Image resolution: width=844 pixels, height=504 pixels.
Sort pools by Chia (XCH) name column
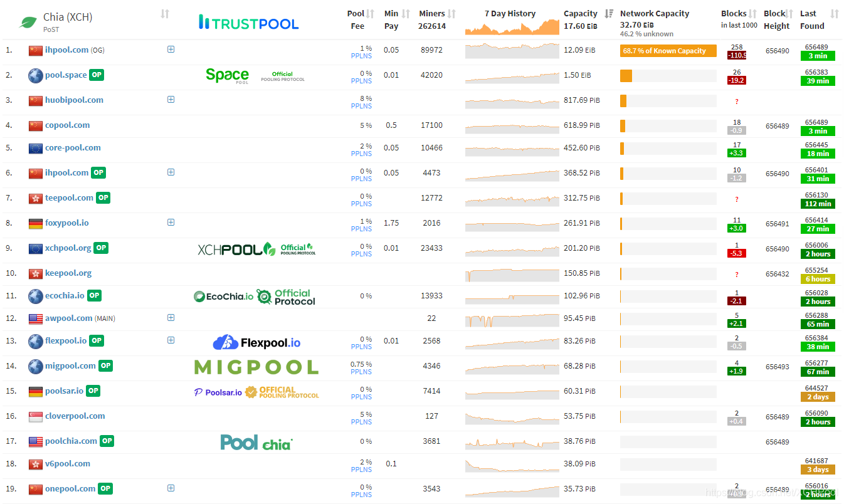[x=165, y=14]
